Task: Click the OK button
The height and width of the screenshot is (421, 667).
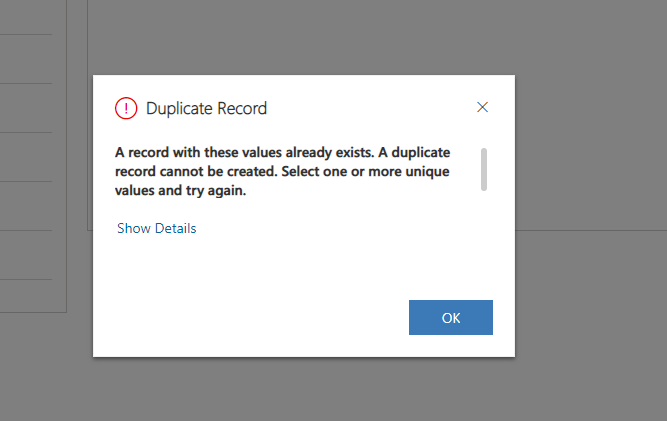Action: coord(450,317)
